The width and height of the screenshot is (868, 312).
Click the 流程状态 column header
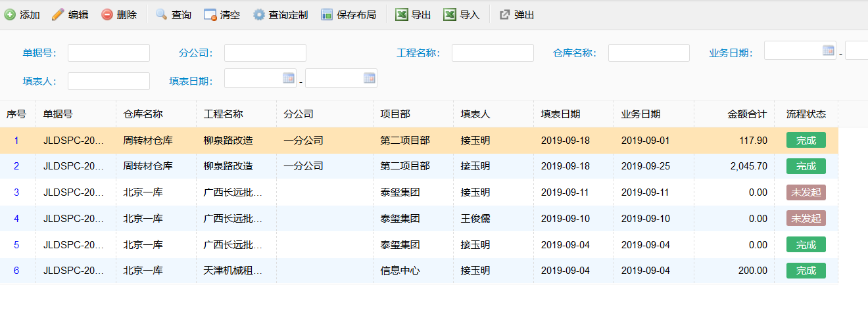pos(806,114)
